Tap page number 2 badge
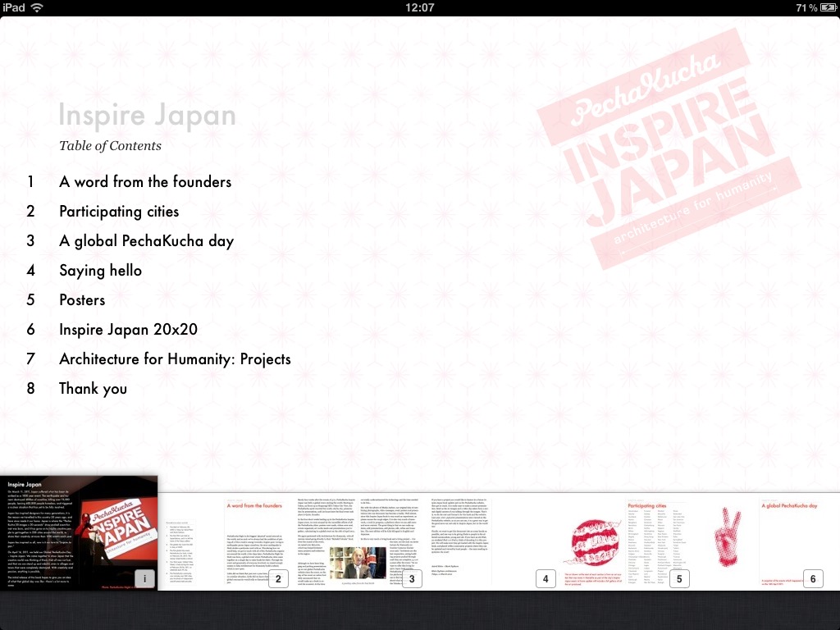The width and height of the screenshot is (840, 630). [278, 579]
